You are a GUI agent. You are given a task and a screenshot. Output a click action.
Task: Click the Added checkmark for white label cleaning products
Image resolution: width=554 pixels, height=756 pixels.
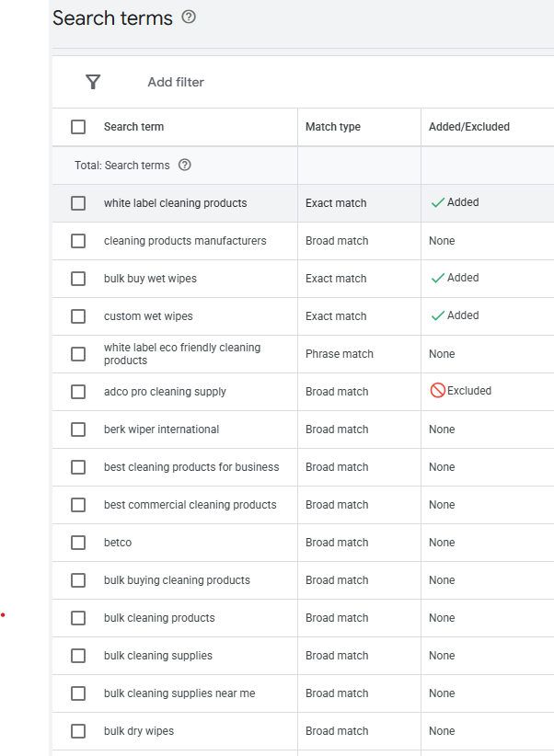point(438,202)
